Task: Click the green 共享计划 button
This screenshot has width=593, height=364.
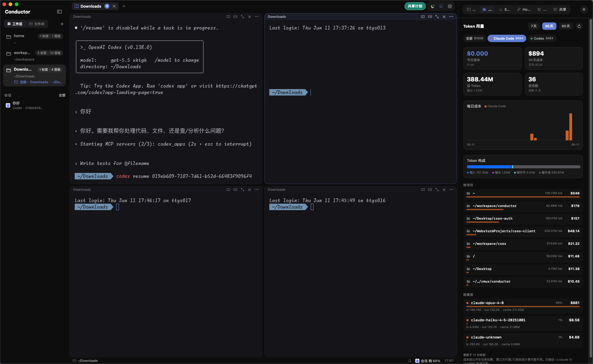Action: tap(415, 6)
